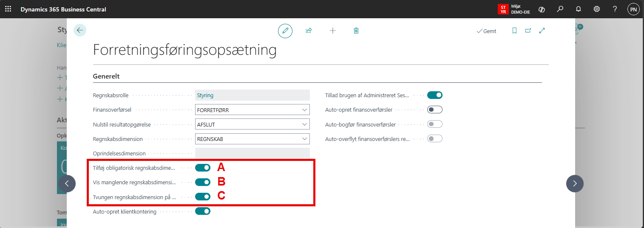
Task: Enable Auto-opret finansoverførsler toggle
Action: coord(435,110)
